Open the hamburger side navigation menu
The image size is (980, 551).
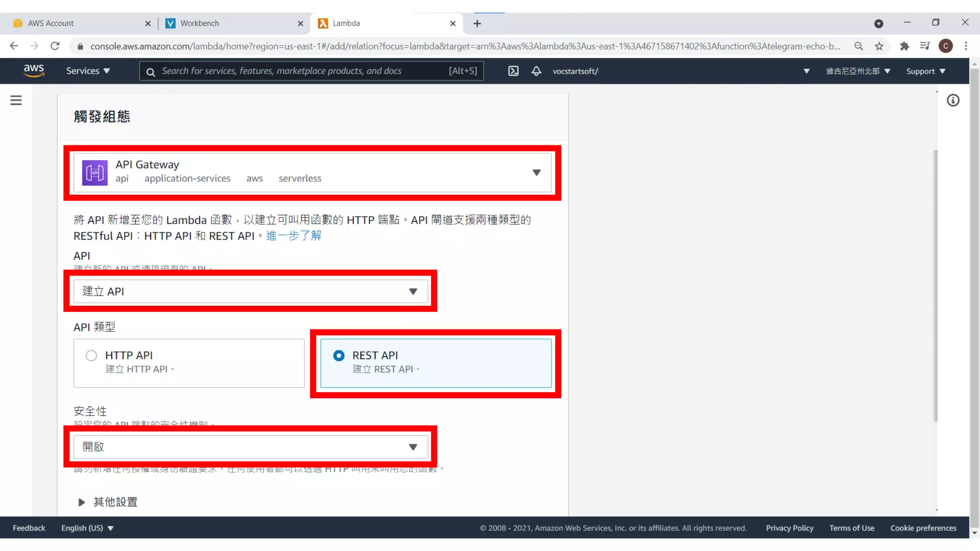(16, 100)
